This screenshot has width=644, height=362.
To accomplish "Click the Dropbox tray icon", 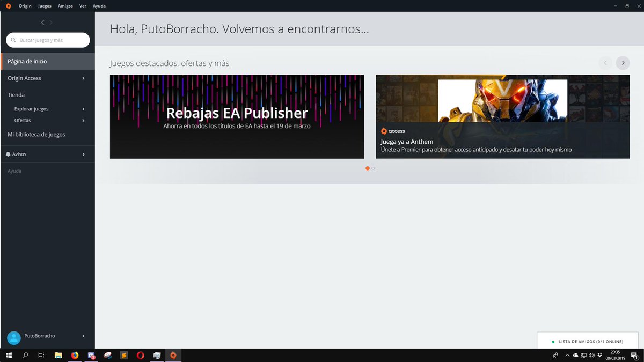I will pyautogui.click(x=599, y=355).
